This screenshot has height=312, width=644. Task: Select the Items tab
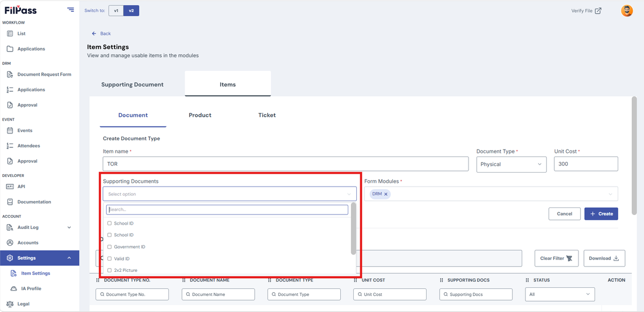pos(228,84)
